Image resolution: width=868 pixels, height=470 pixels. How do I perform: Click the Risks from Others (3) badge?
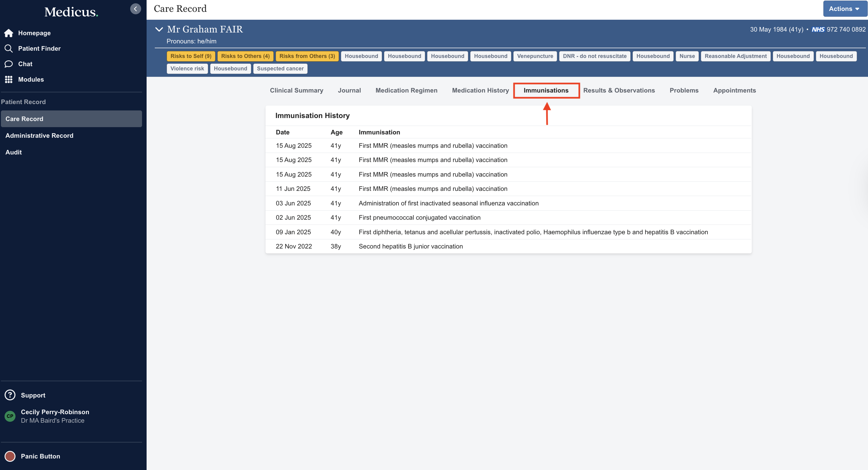307,56
